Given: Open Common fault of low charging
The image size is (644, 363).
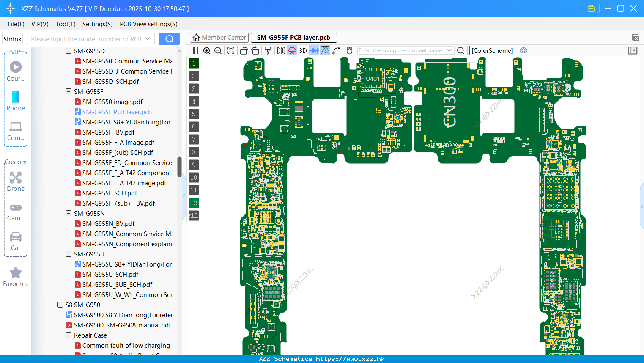Looking at the screenshot, I should (126, 345).
